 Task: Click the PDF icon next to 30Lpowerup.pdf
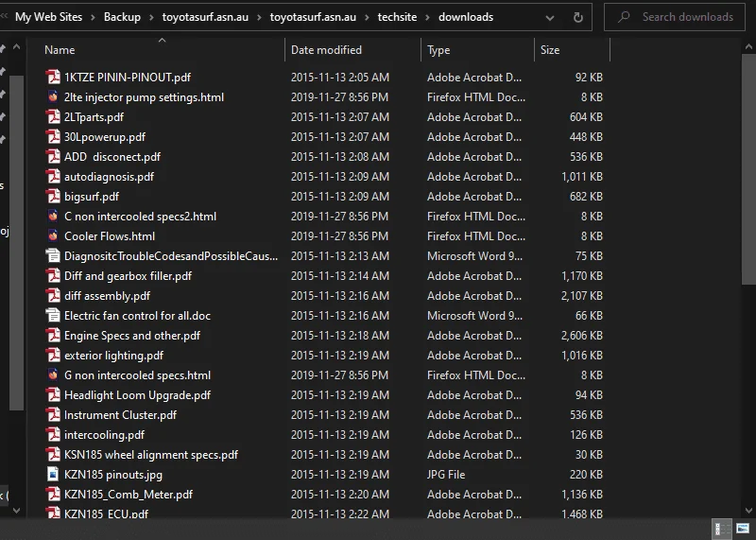tap(53, 136)
